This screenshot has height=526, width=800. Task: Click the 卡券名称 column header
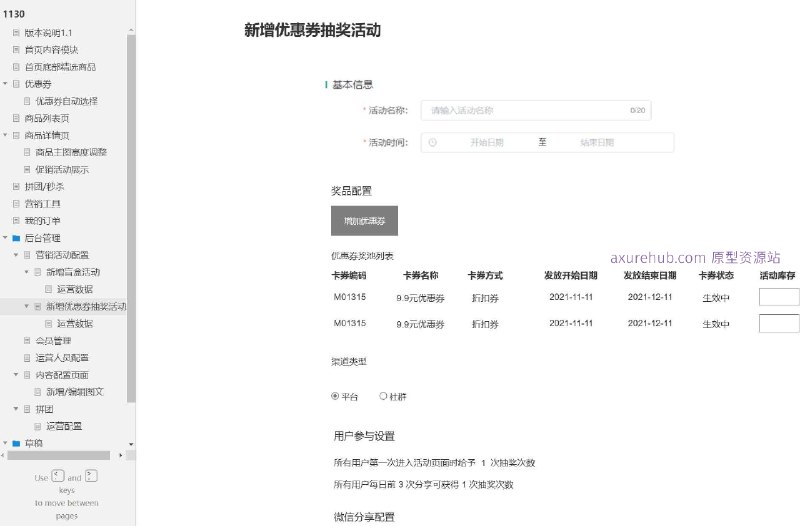420,275
